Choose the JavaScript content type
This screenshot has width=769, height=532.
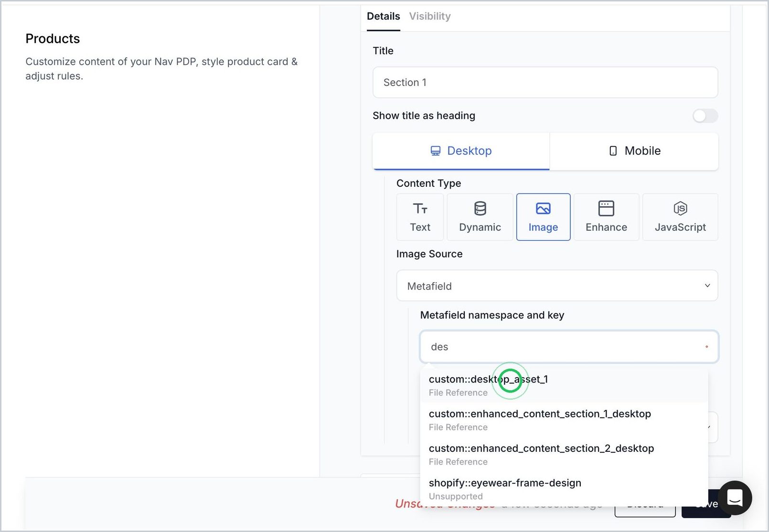pos(680,217)
